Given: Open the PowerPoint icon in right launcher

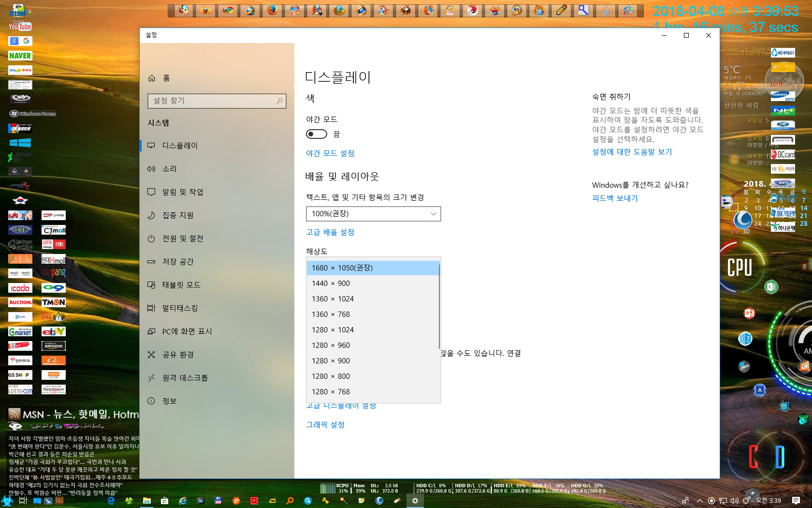Looking at the screenshot, I should click(x=750, y=313).
